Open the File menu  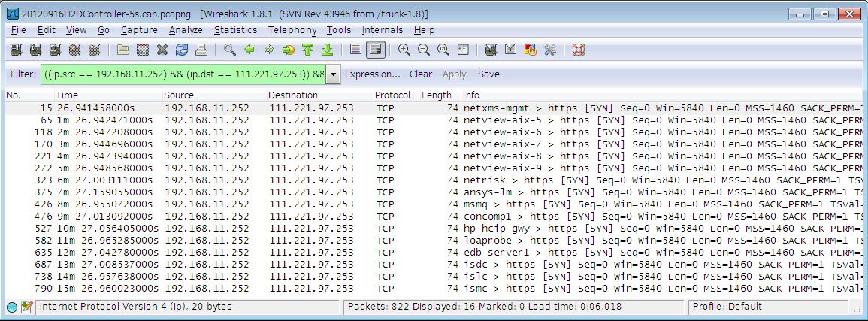(18, 30)
